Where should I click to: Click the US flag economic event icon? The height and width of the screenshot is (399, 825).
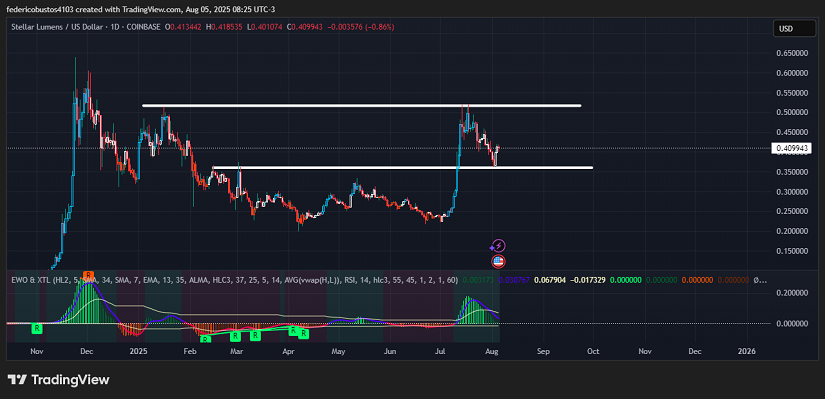pyautogui.click(x=498, y=261)
